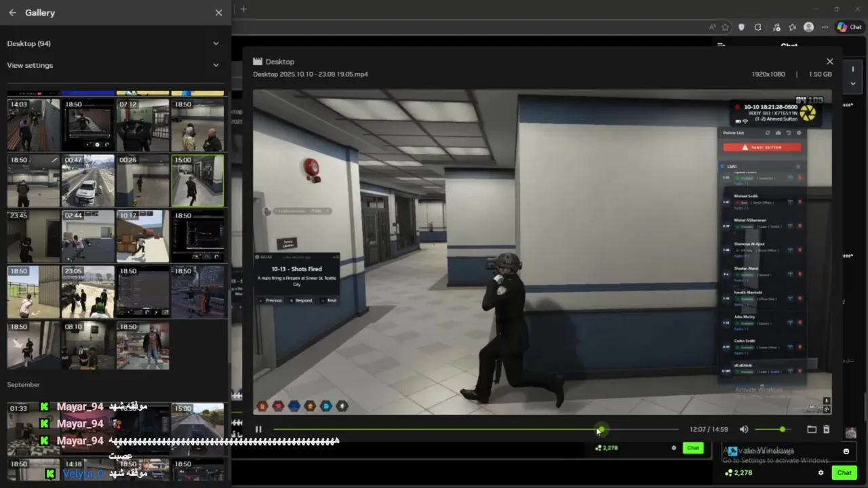Screen dimensions: 868x488
Task: Go back using the Gallery back arrow
Action: (x=12, y=13)
